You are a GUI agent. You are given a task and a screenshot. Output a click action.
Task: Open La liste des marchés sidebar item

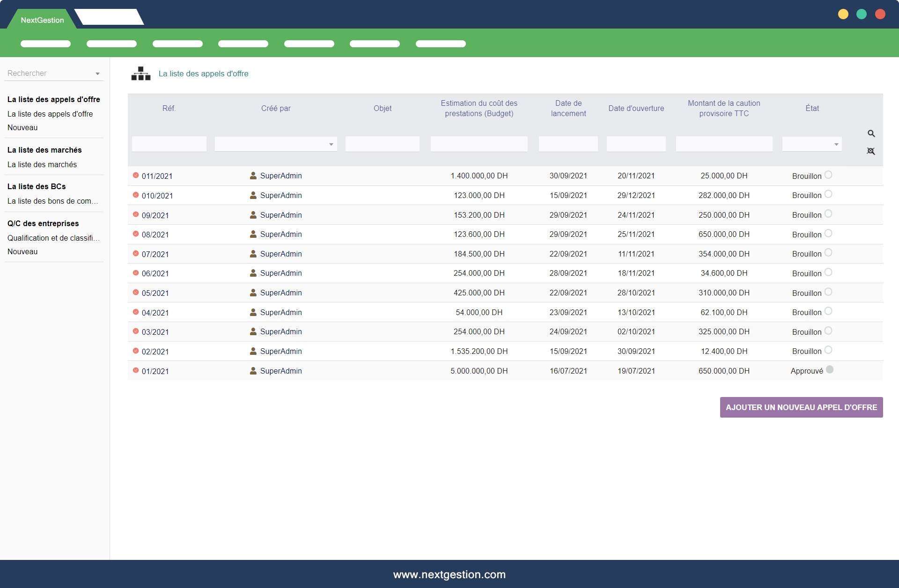pyautogui.click(x=42, y=164)
